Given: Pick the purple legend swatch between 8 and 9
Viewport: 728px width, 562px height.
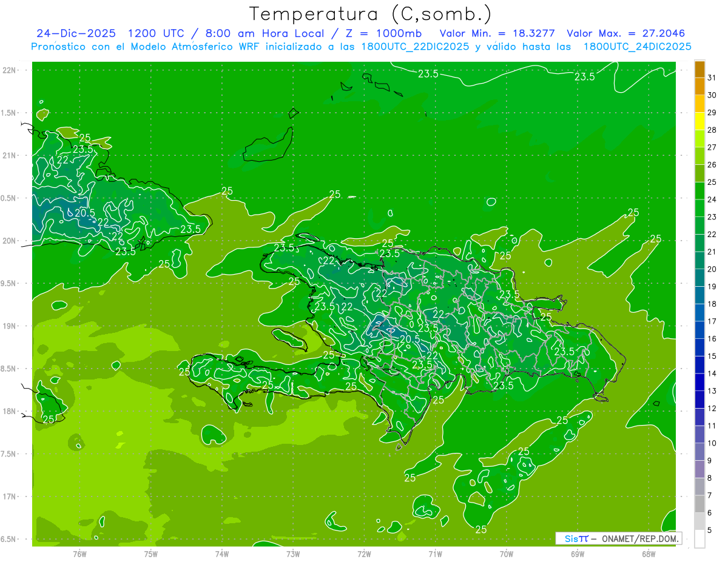Looking at the screenshot, I should tap(700, 469).
